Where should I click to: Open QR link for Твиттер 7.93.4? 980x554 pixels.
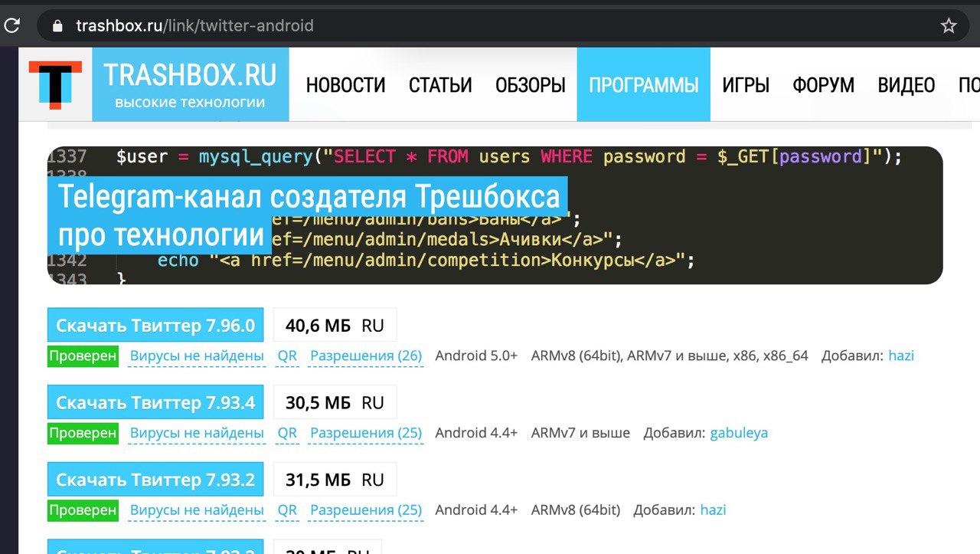point(287,433)
